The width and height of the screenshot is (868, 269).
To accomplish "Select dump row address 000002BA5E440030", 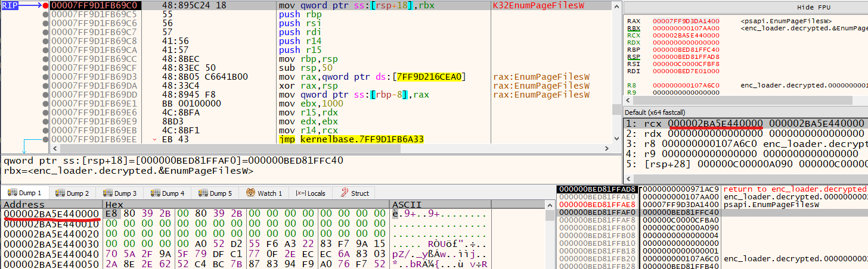I will [51, 244].
